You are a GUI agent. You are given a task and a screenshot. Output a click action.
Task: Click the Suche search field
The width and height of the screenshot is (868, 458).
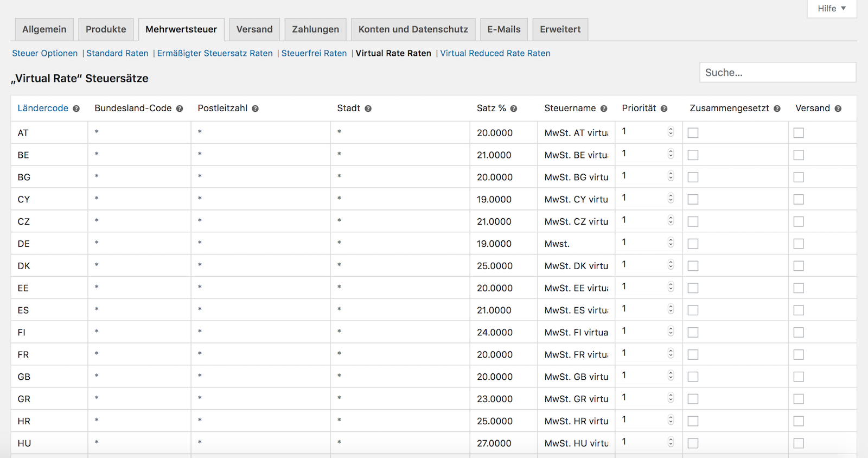[x=777, y=72]
